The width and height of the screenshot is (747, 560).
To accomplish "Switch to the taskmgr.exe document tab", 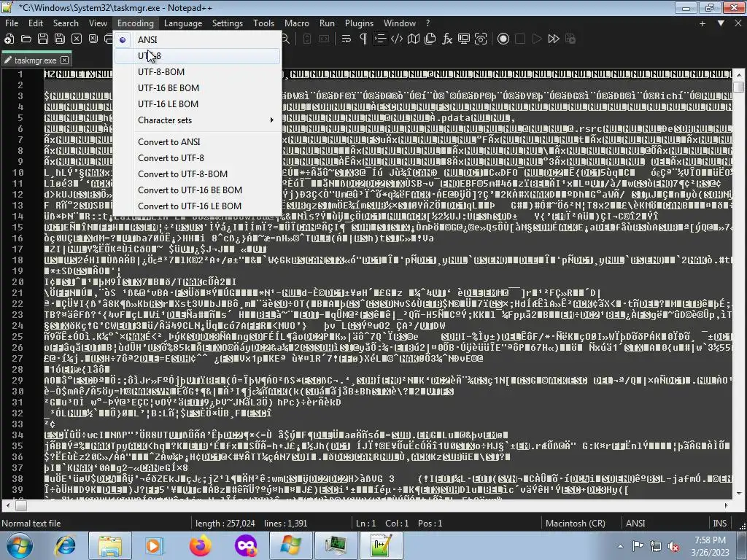I will click(36, 61).
